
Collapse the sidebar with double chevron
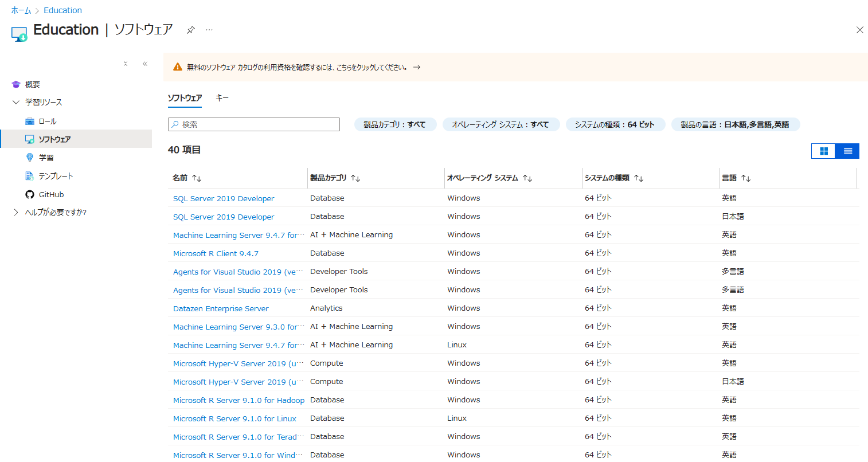(145, 64)
